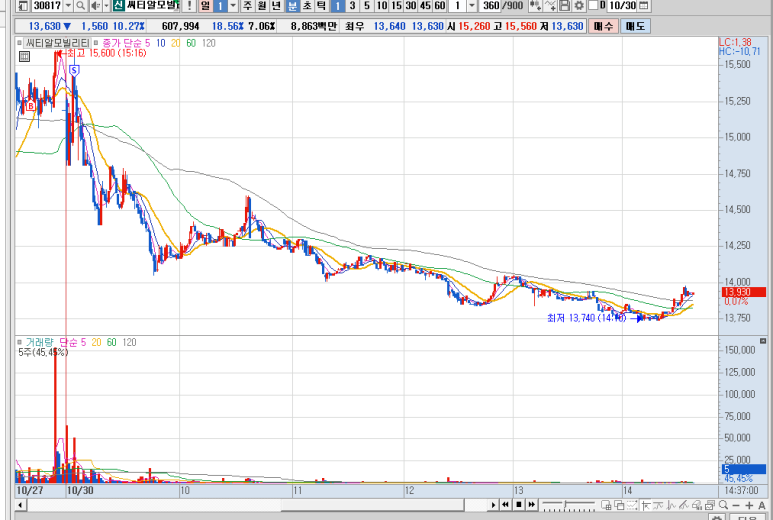Click the 매도 sell button
Screen dimensions: 773x520
(635, 26)
